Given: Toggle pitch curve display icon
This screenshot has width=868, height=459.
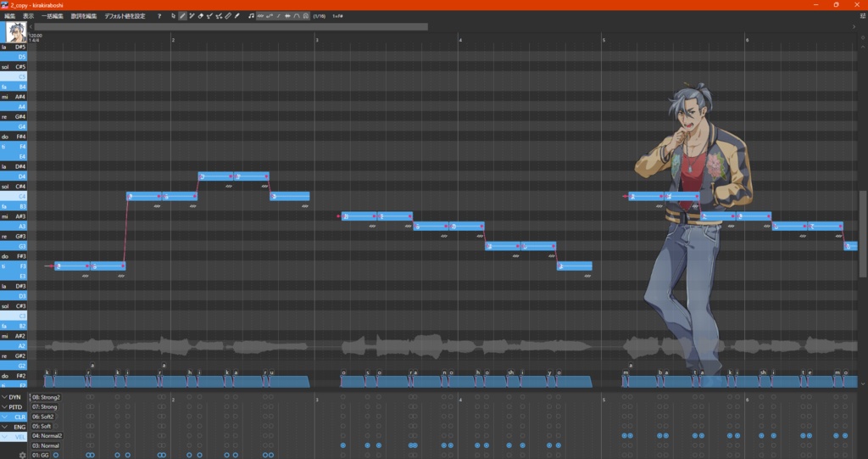Looking at the screenshot, I should click(x=270, y=16).
